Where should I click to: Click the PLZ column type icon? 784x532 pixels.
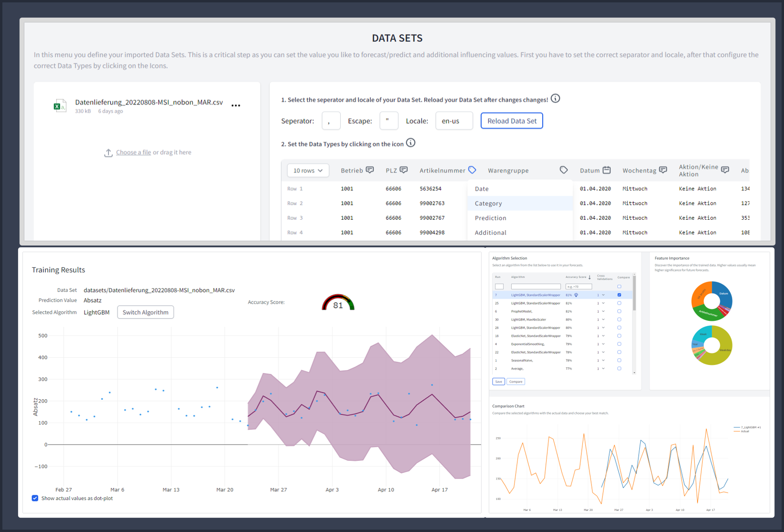point(404,170)
